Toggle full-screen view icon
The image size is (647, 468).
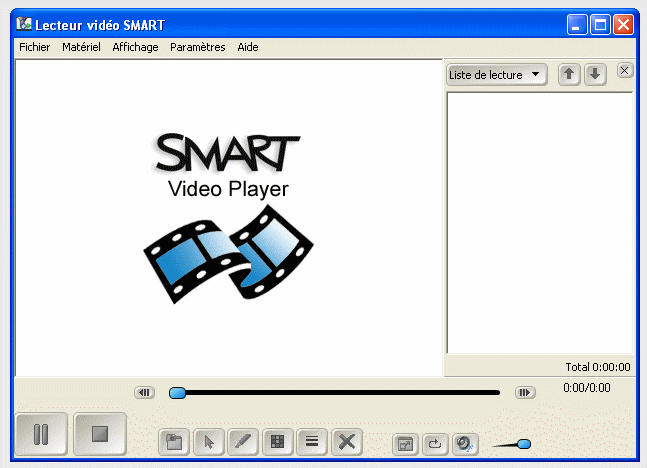pos(405,444)
